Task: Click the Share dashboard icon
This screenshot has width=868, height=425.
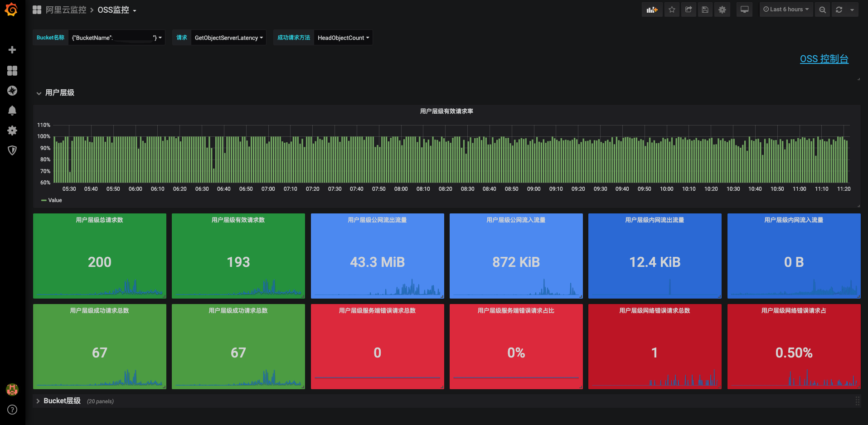Action: pyautogui.click(x=689, y=10)
